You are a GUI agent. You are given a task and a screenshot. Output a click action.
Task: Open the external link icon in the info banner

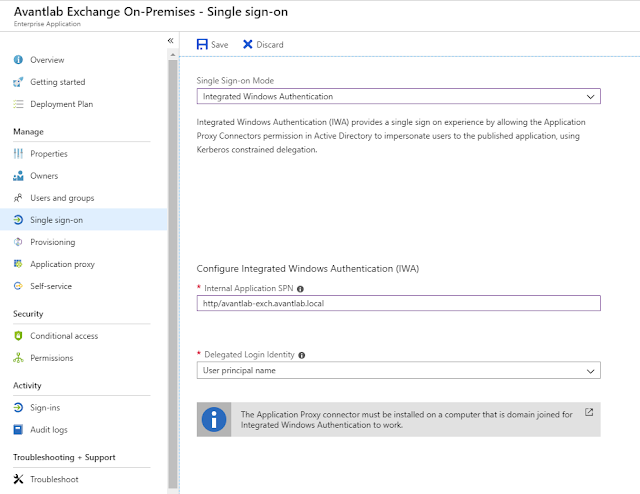[589, 412]
